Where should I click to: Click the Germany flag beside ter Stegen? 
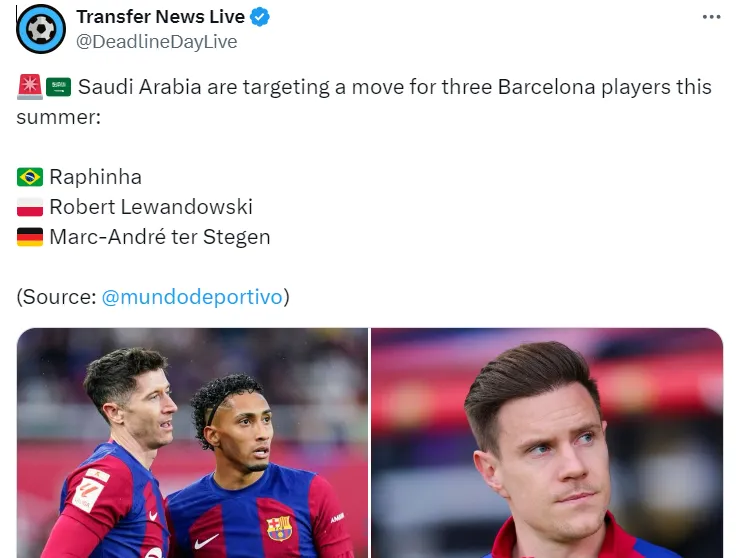tap(30, 237)
